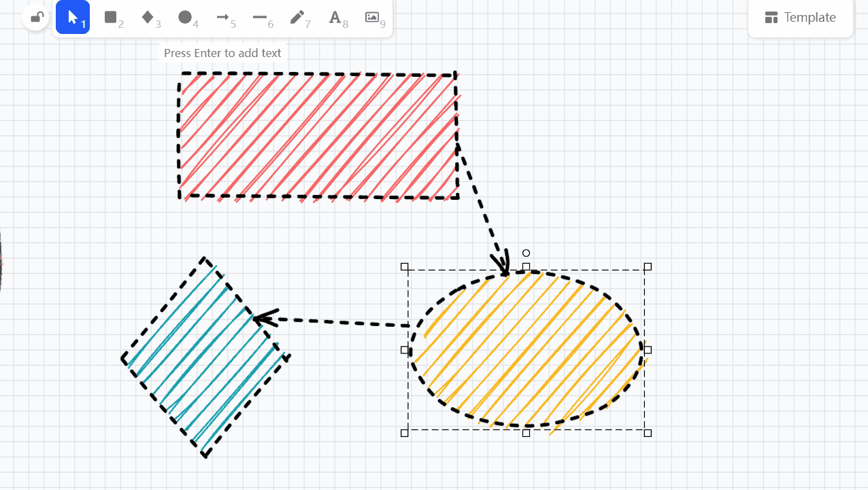Viewport: 868px width, 490px height.
Task: Click the top-left selection handle of the ellipse
Action: 405,266
